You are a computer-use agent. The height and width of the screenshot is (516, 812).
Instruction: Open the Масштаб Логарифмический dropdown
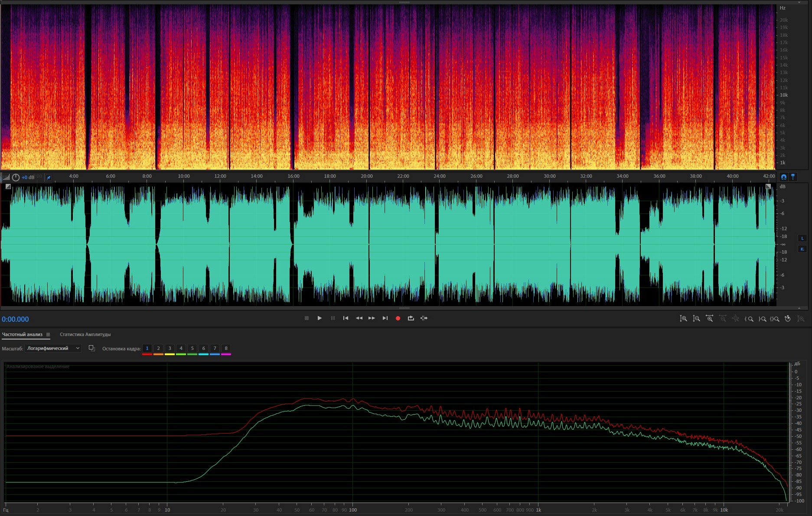point(53,348)
